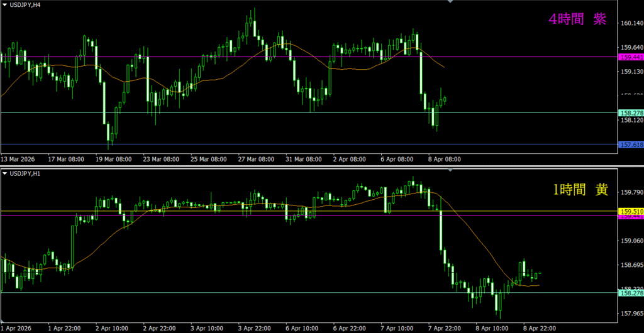The height and width of the screenshot is (333, 644).
Task: Click the USDJPY,H1 chart title text
Action: pyautogui.click(x=25, y=174)
